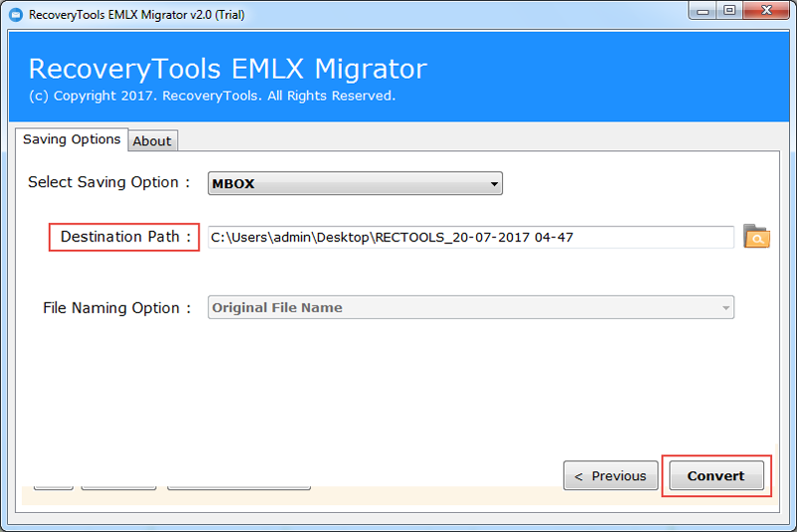The image size is (797, 532).
Task: Click the Destination Path label
Action: click(x=126, y=237)
